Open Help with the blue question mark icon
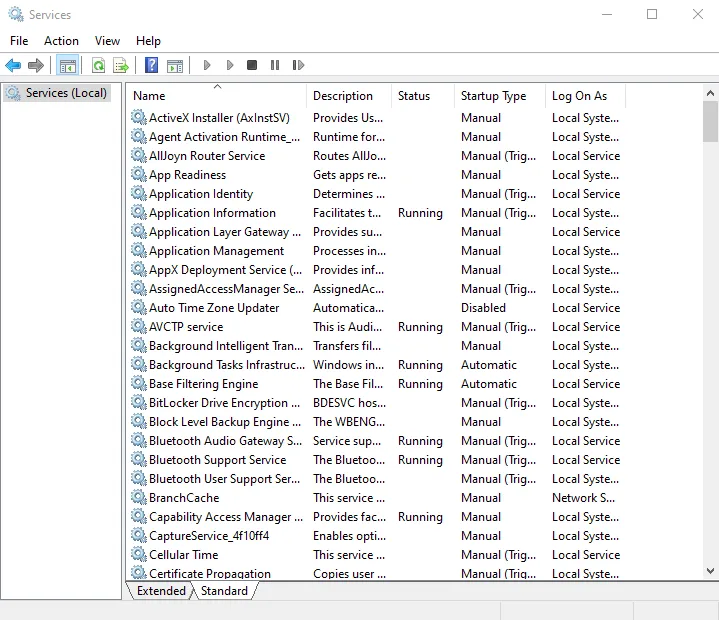The width and height of the screenshot is (719, 620). (x=151, y=66)
